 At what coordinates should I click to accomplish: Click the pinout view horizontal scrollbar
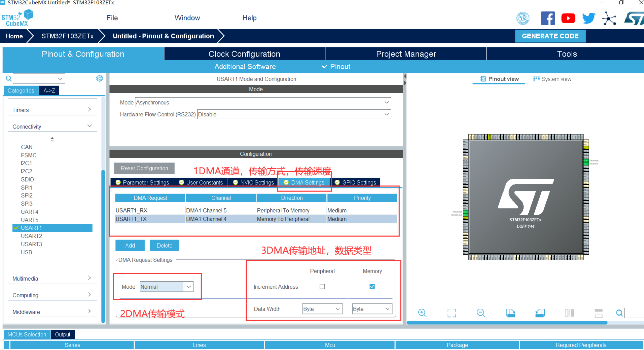coord(507,323)
